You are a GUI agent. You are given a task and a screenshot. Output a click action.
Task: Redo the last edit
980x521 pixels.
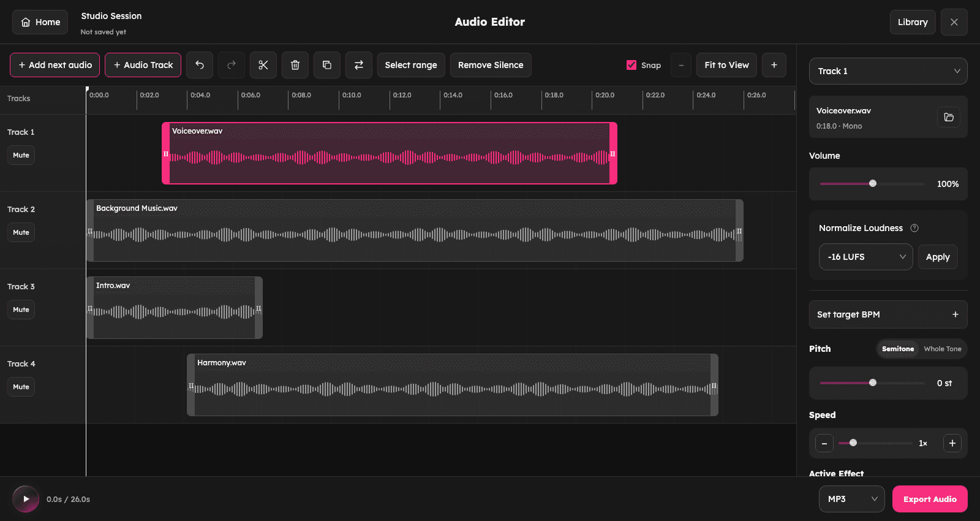pos(232,65)
